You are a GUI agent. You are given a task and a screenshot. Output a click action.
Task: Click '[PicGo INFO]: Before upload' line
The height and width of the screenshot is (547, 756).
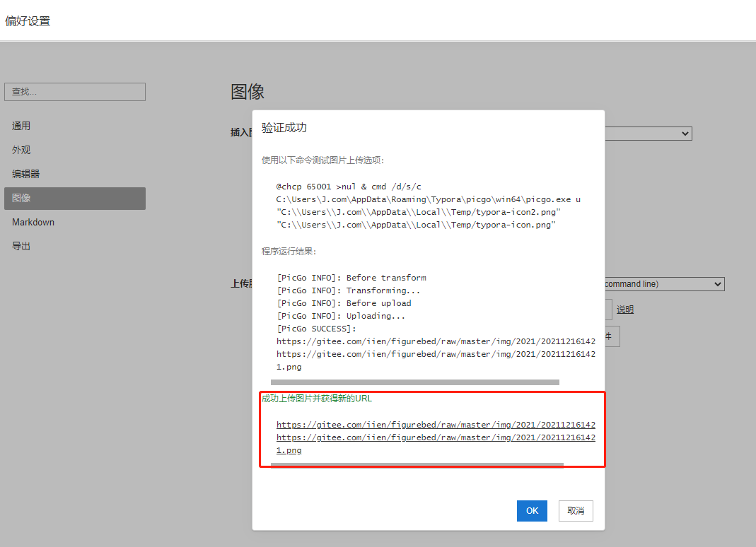coord(344,303)
